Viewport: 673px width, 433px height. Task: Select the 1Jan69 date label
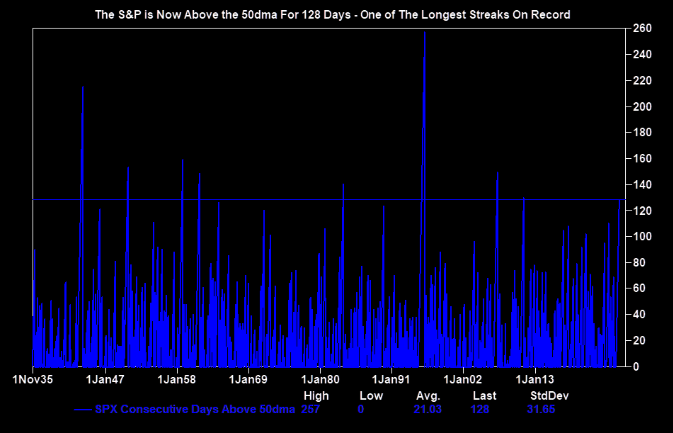(x=247, y=380)
